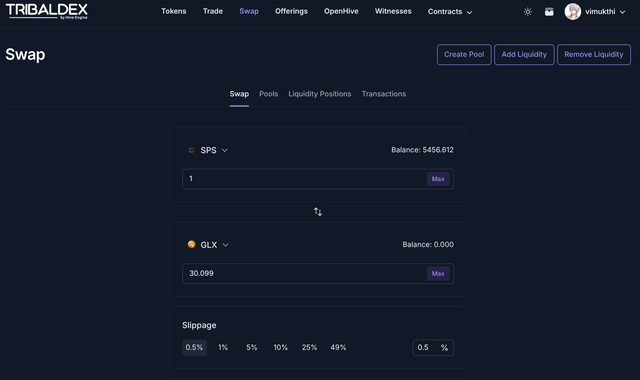Click the SPS token coin icon
The height and width of the screenshot is (380, 640).
tap(191, 150)
